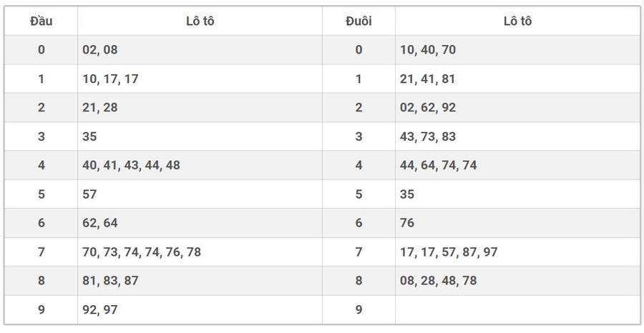Select the "10, 40, 70" cell
Screen dimensions: 644x333
pyautogui.click(x=428, y=50)
